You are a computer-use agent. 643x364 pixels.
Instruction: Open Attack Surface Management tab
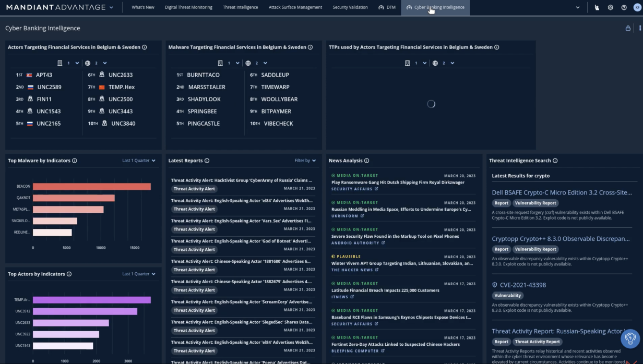[295, 7]
